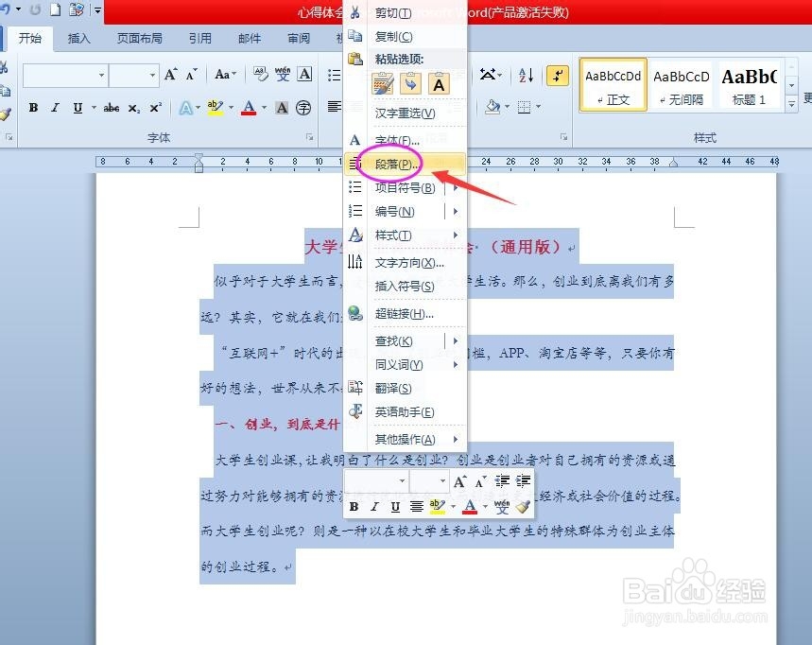Toggle bold formatting on the mini toolbar
The height and width of the screenshot is (645, 812).
pos(354,507)
